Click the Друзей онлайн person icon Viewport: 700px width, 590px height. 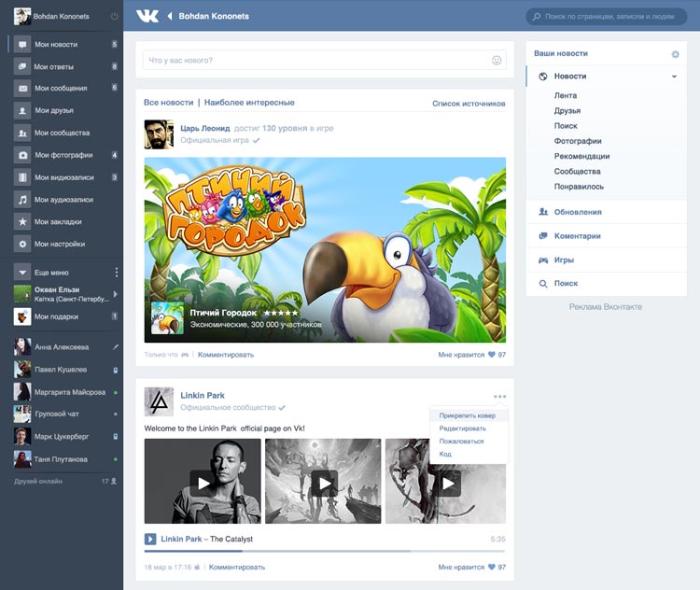[114, 481]
